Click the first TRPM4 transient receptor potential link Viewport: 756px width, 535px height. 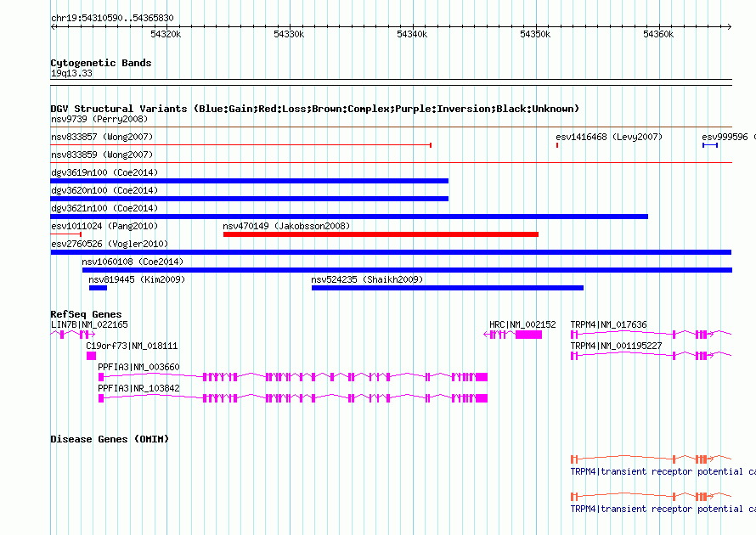click(x=663, y=472)
